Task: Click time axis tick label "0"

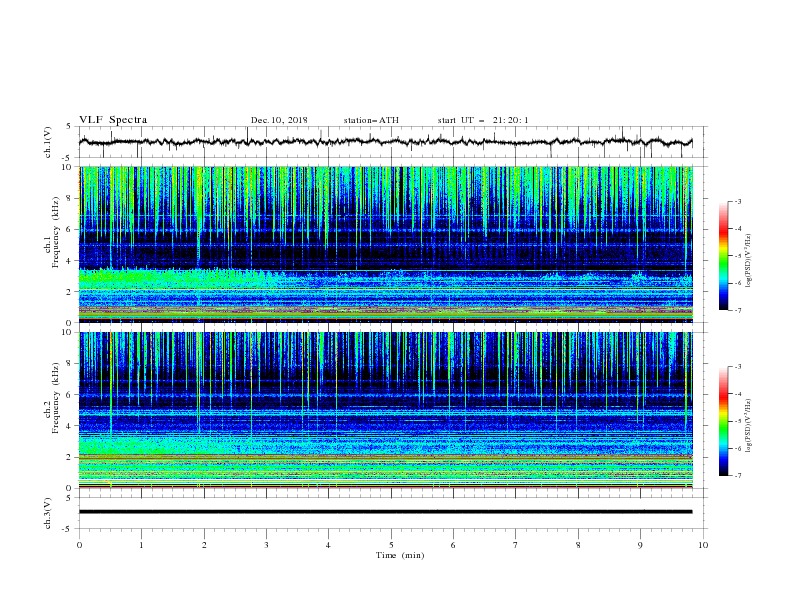Action: (x=79, y=545)
